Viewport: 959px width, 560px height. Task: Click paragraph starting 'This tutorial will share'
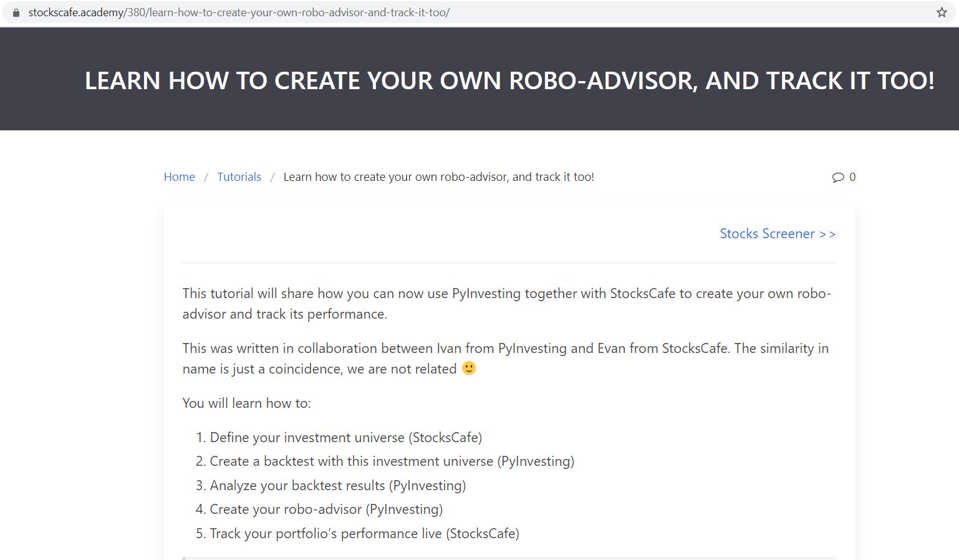[x=507, y=304]
